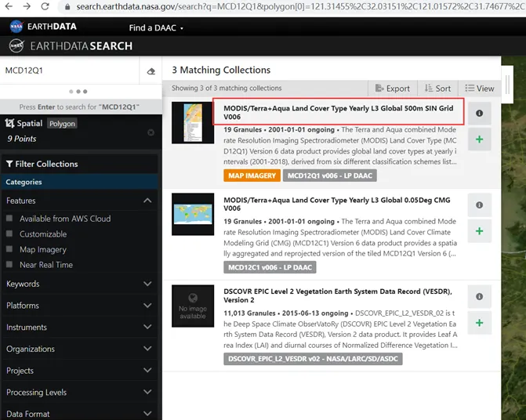Image resolution: width=526 pixels, height=420 pixels.
Task: View details info icon for MCD12C1 collection
Action: [x=480, y=205]
